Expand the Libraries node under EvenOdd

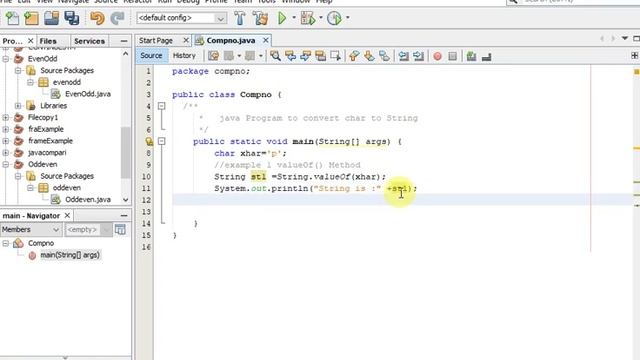(18, 106)
